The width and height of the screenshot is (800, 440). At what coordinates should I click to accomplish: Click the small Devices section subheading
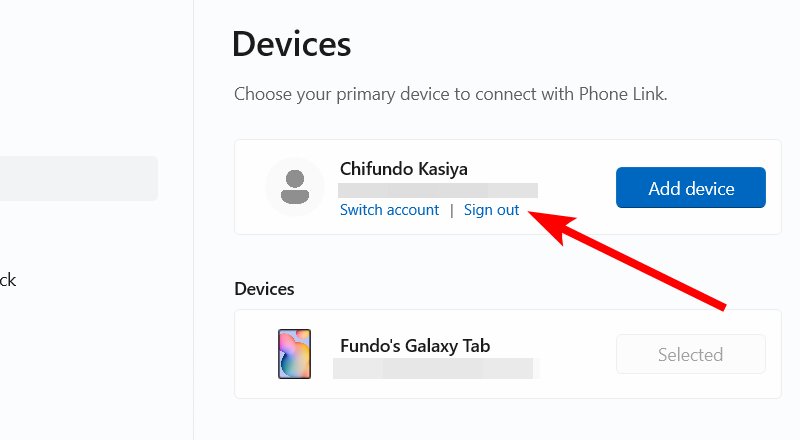tap(264, 289)
